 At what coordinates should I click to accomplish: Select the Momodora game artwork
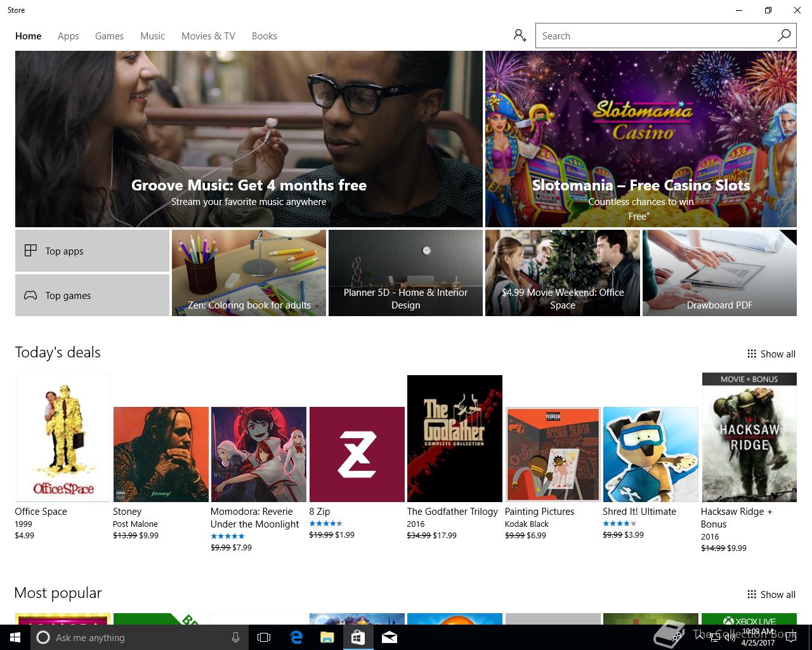[259, 454]
